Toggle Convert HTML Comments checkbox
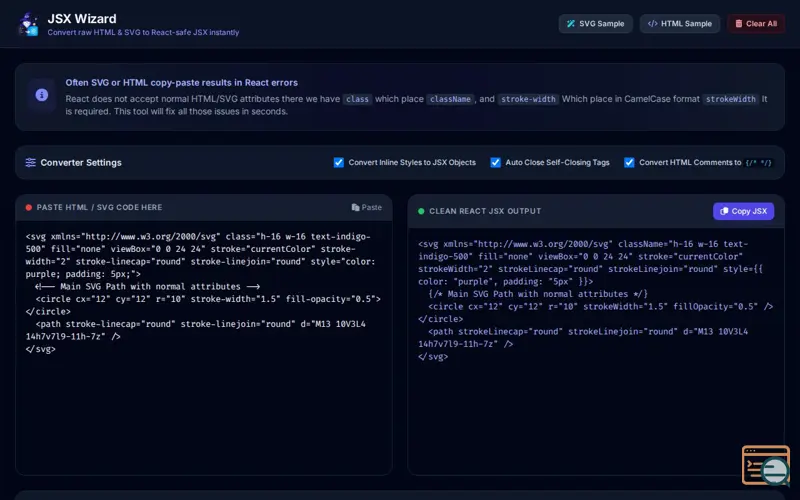 [x=629, y=162]
